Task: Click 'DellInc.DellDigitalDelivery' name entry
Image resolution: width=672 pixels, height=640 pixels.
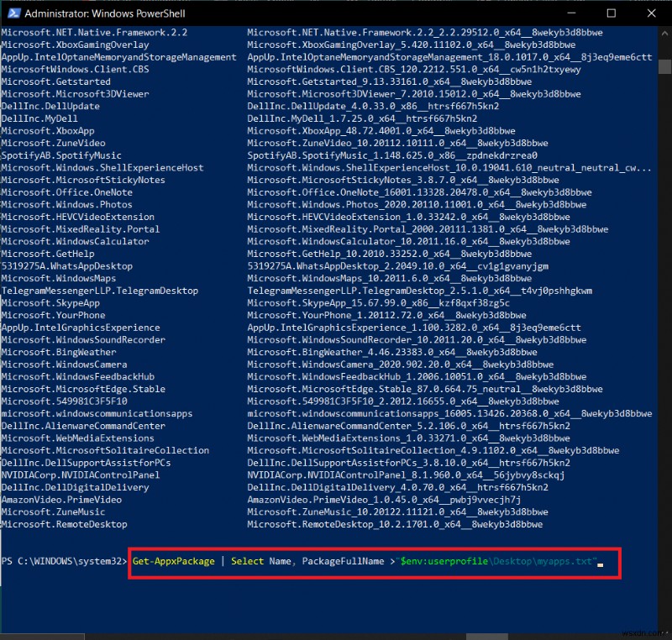Action: point(75,487)
